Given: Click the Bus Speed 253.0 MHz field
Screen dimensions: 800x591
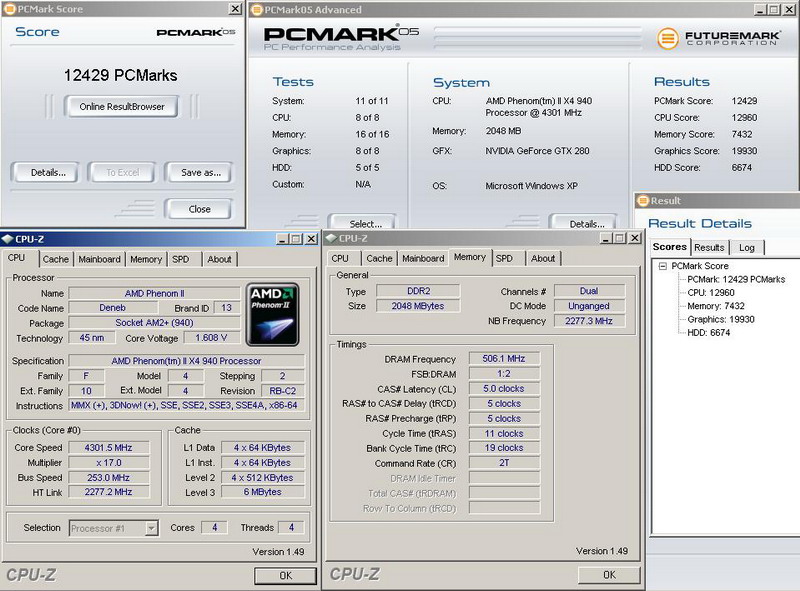Looking at the screenshot, I should coord(109,478).
